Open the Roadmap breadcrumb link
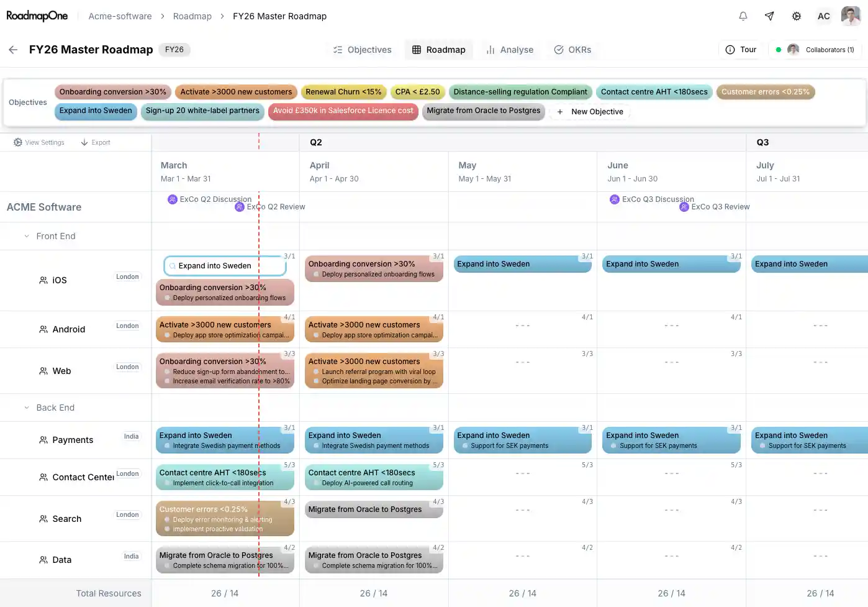This screenshot has height=607, width=868. [192, 16]
